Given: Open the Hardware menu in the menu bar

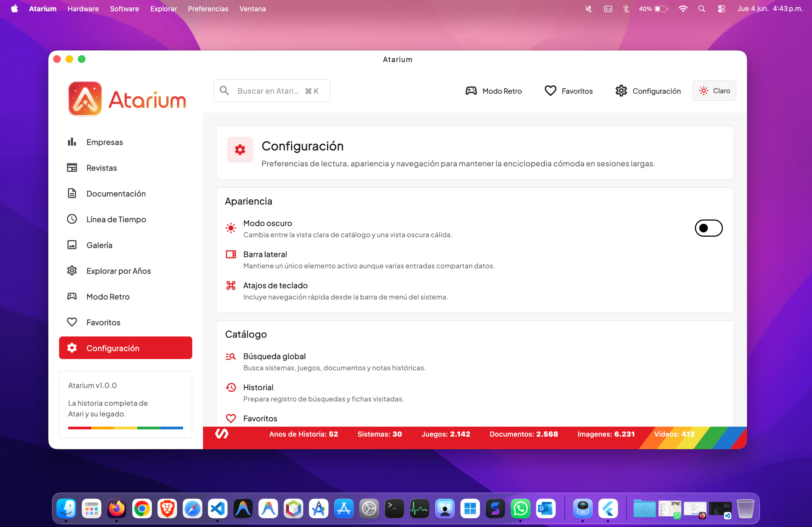Looking at the screenshot, I should pos(83,9).
